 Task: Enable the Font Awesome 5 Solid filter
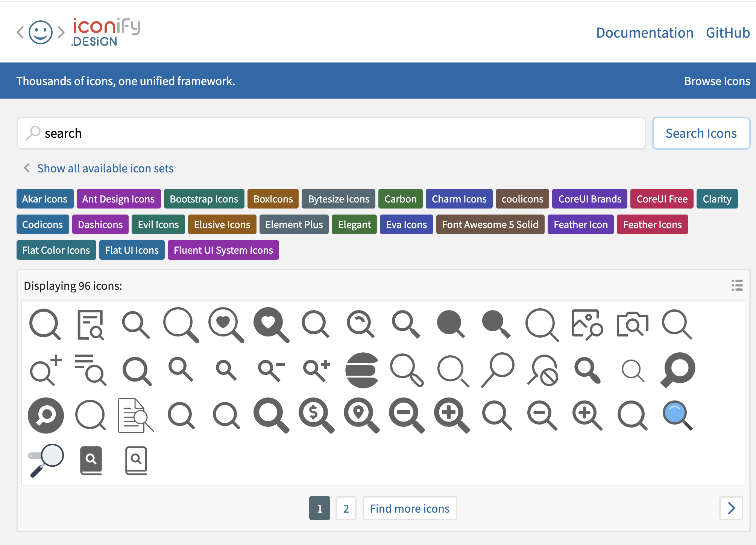point(490,224)
